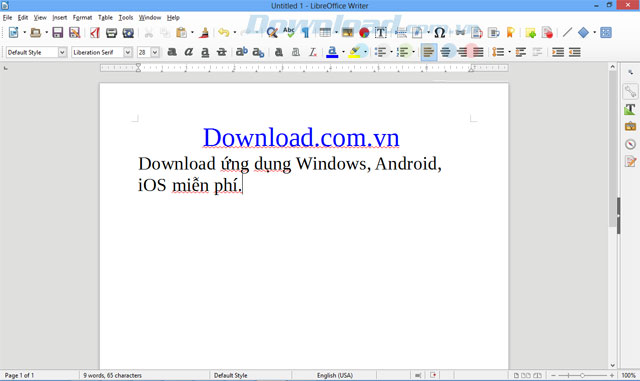Screen dimensions: 640x381
Task: Insert a comment with sticky note icon
Action: click(530, 33)
